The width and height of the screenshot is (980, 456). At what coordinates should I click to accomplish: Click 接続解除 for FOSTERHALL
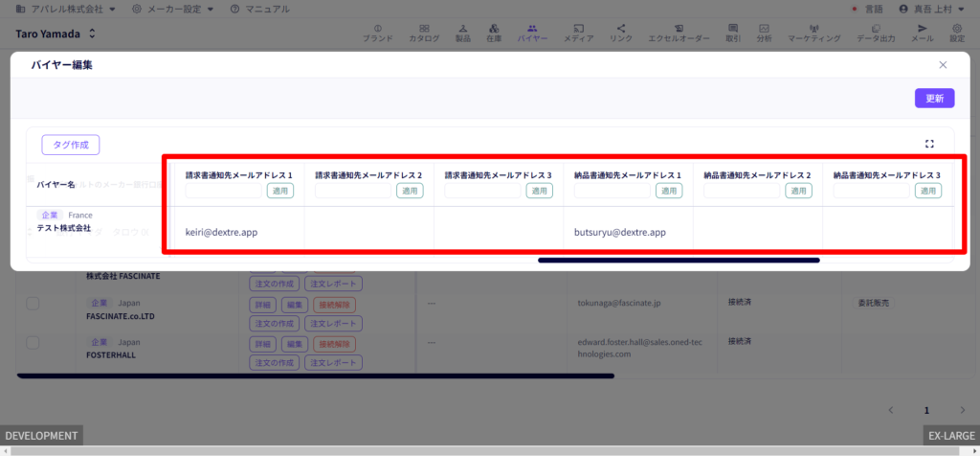334,344
